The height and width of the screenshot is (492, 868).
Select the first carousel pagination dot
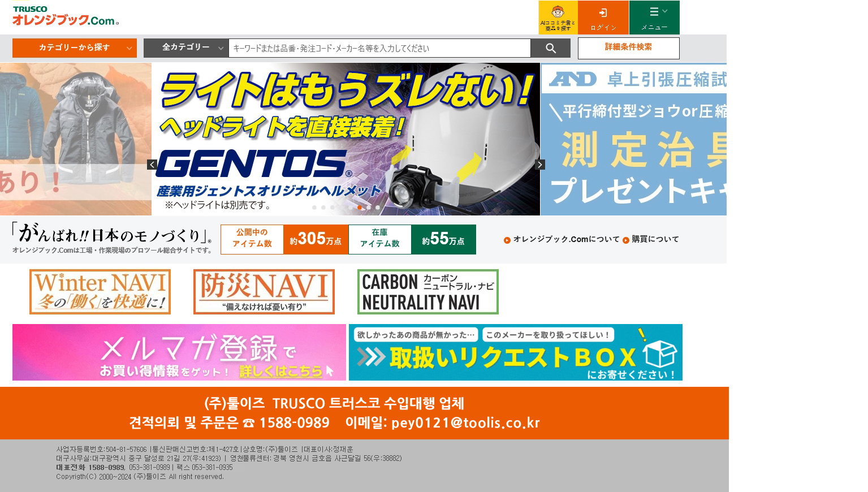314,208
